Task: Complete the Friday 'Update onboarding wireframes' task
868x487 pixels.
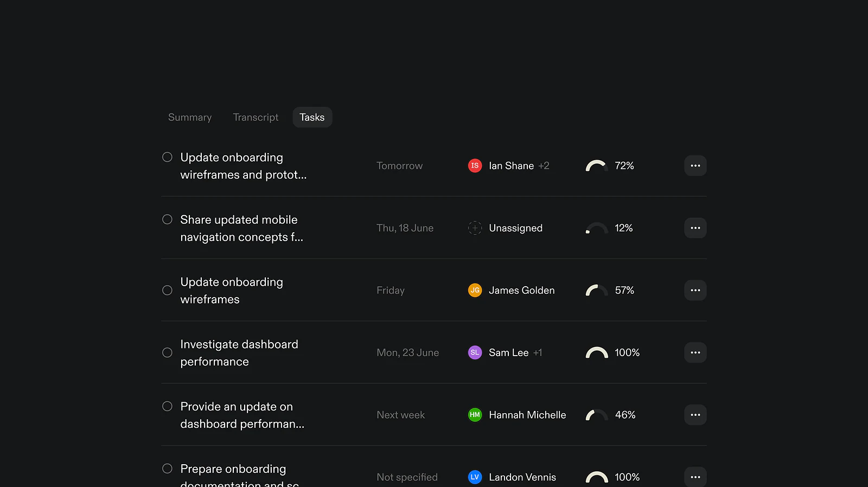Action: click(167, 290)
